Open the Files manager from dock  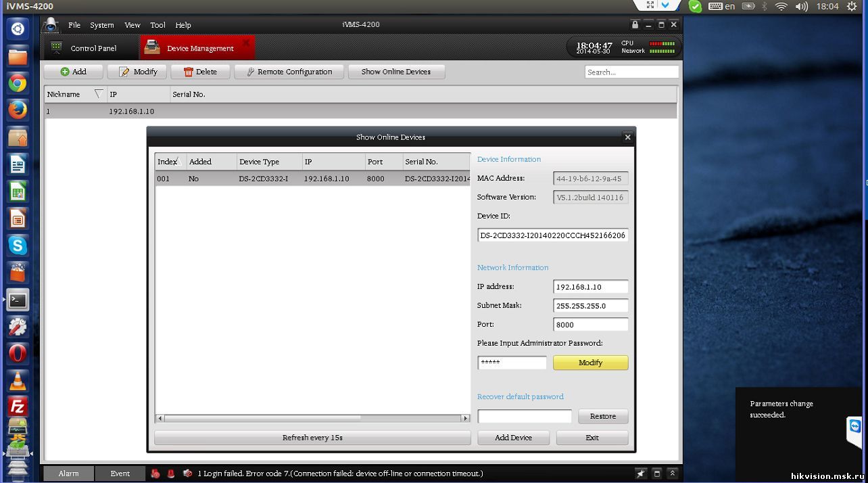(18, 56)
